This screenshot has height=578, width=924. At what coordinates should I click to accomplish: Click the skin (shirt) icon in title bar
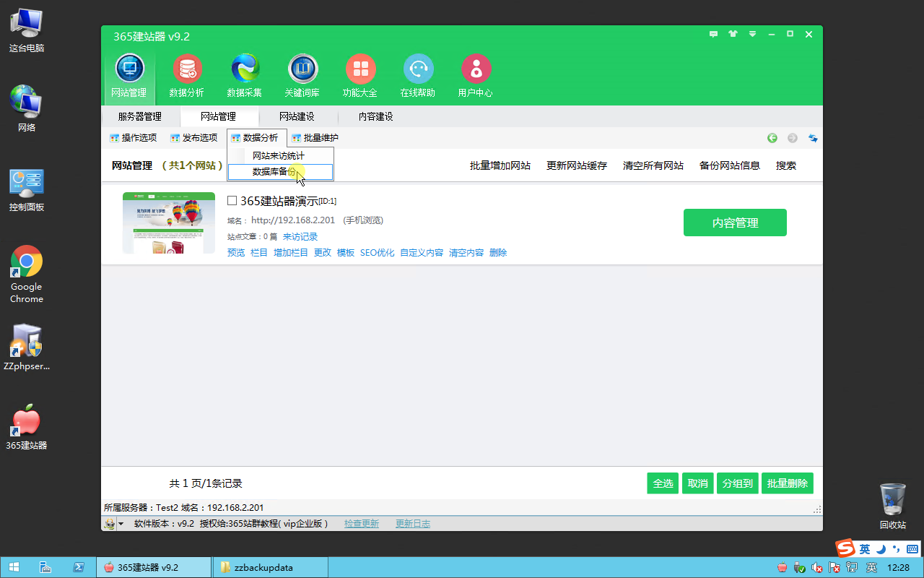point(733,34)
